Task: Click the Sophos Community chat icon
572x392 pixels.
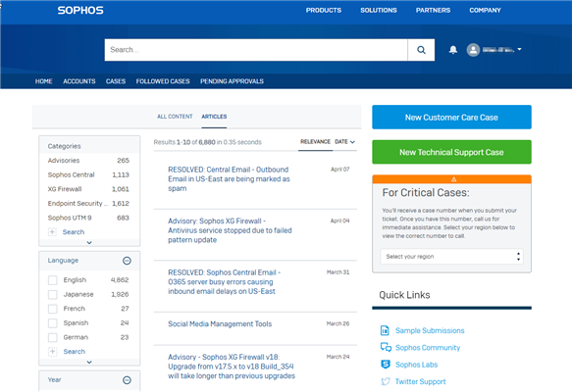Action: click(386, 347)
